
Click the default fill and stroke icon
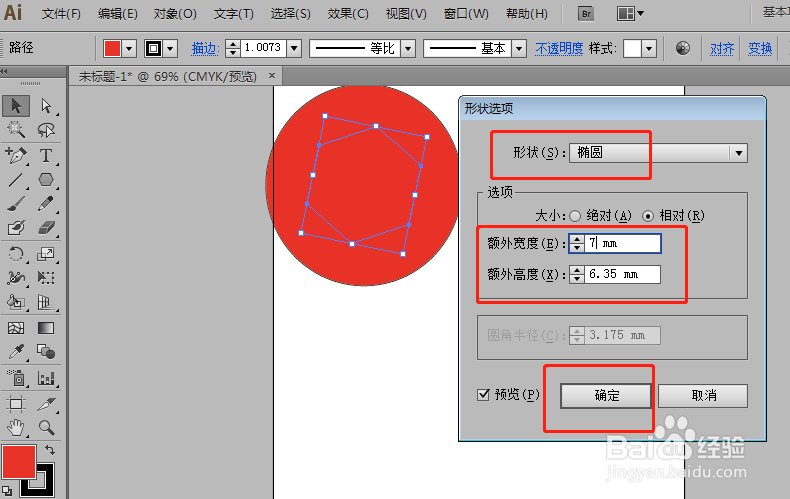pyautogui.click(x=7, y=490)
